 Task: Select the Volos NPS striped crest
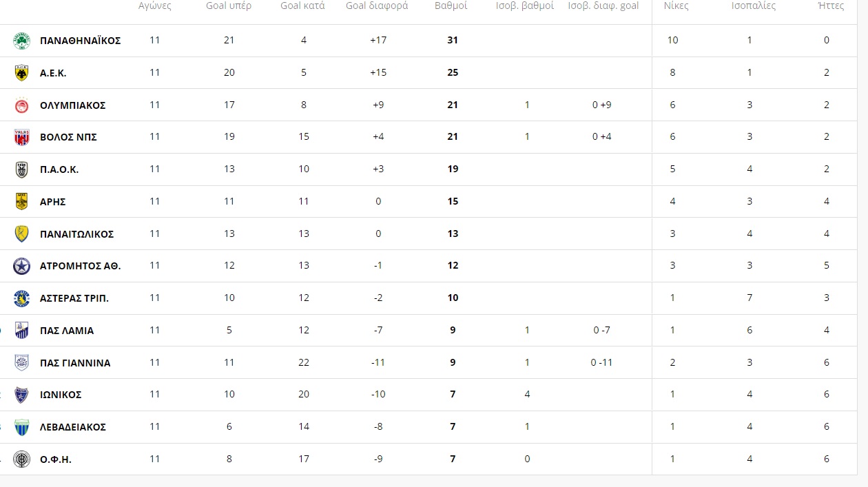(22, 137)
